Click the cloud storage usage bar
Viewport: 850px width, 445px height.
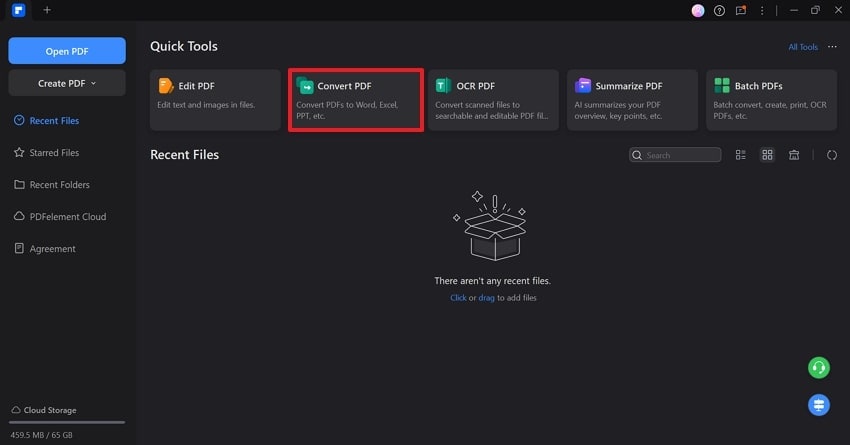[x=67, y=422]
